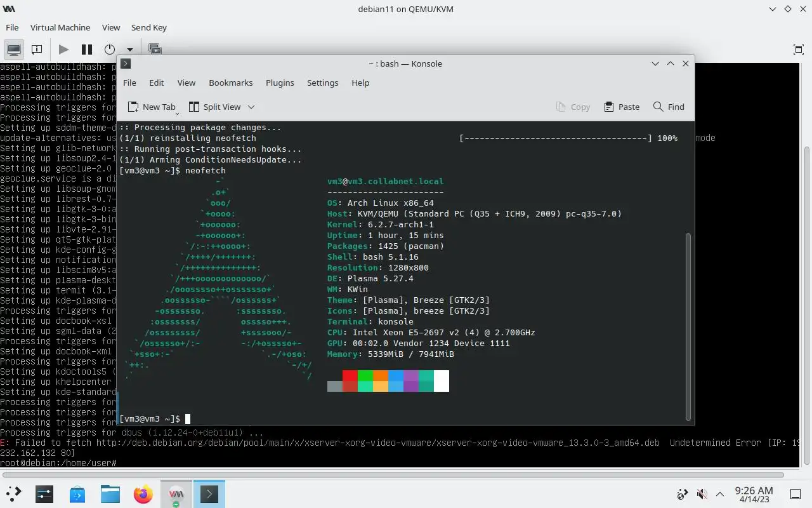
Task: Open the Send Key menu
Action: (x=149, y=27)
